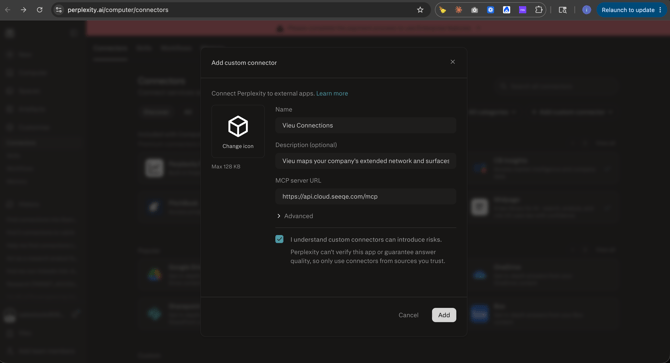Open the blue gear extension icon
The image size is (670, 363).
tap(491, 10)
